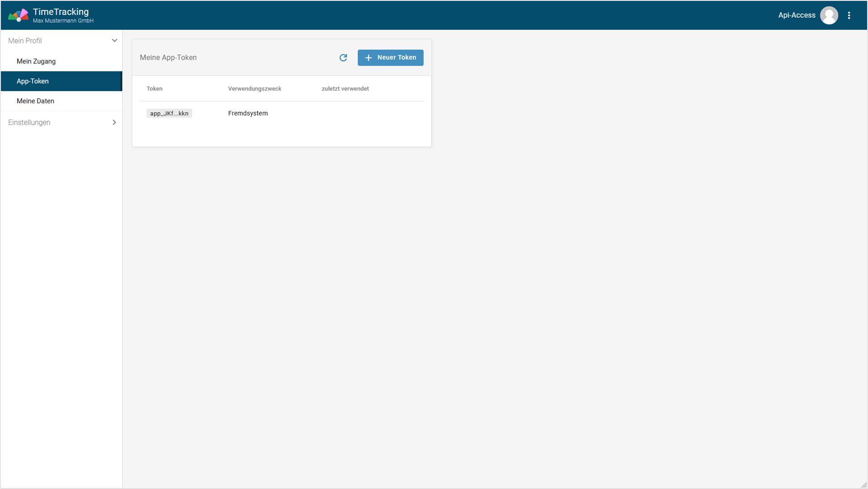The width and height of the screenshot is (868, 489).
Task: Open the user avatar menu
Action: coord(829,15)
